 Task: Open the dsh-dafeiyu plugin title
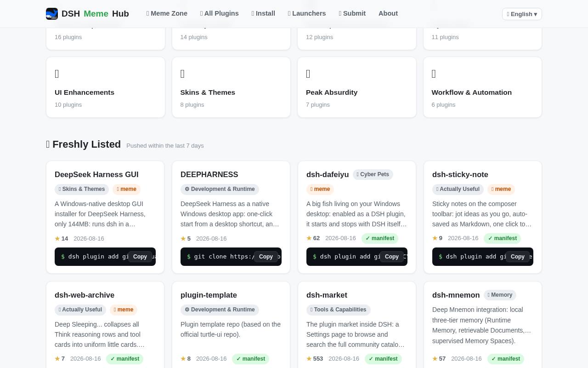328,175
